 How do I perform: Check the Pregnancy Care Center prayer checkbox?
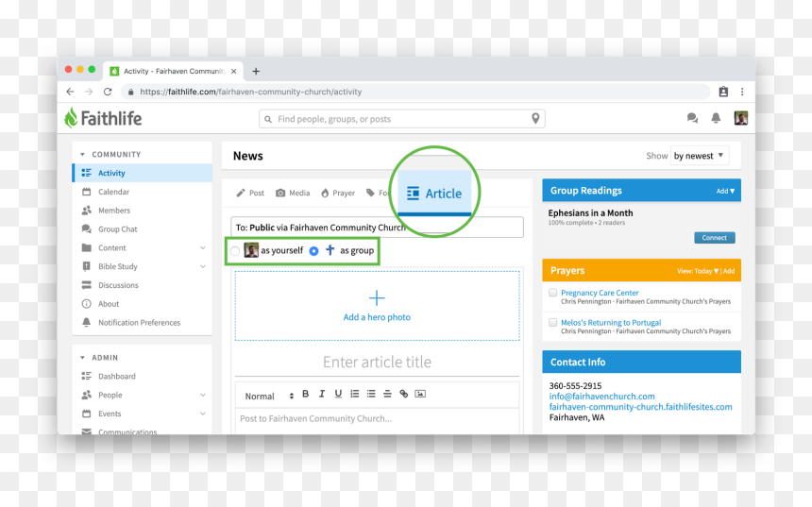(552, 293)
